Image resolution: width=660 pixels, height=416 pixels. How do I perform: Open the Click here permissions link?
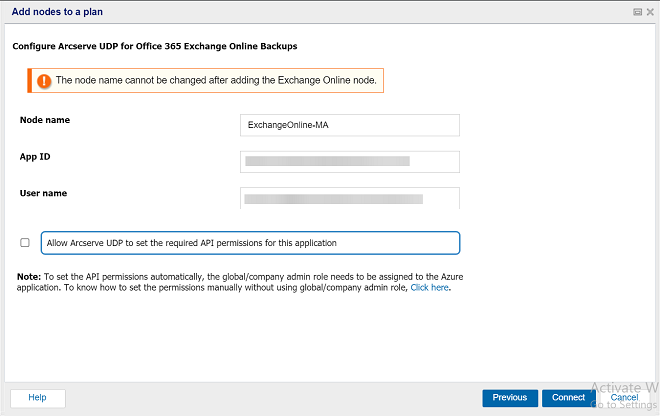click(429, 288)
